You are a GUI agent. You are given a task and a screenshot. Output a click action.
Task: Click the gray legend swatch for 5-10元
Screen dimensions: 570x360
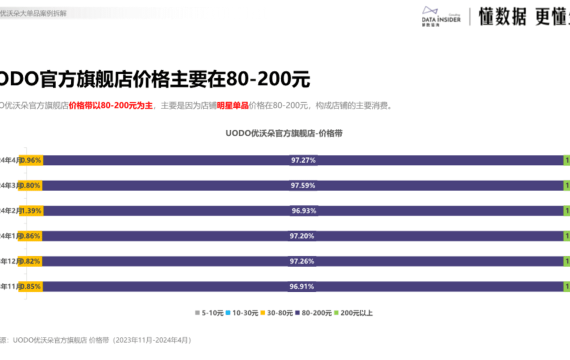point(197,313)
